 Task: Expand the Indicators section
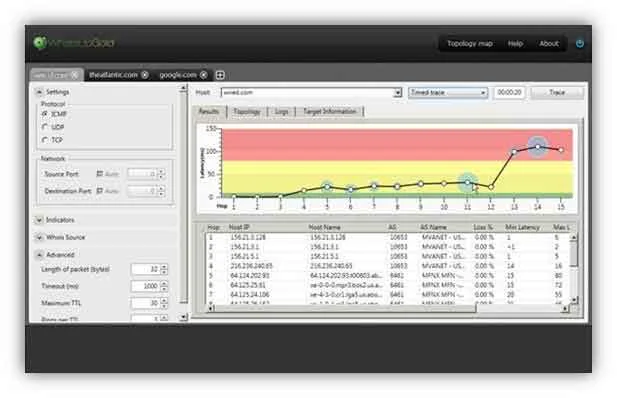point(39,220)
